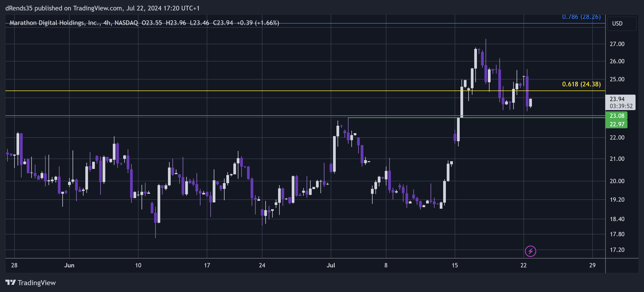Click the 21.00 price axis label

tap(617, 159)
